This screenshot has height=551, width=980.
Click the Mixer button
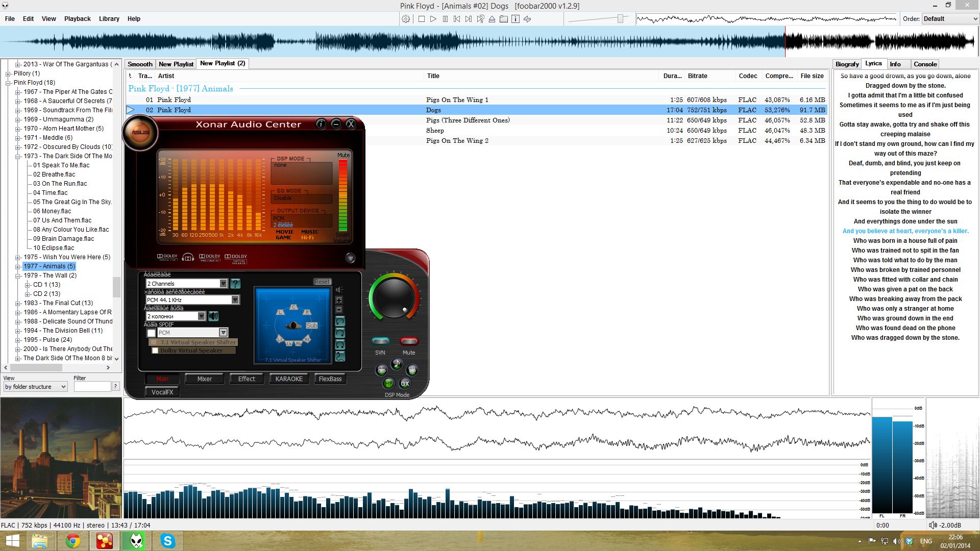204,379
